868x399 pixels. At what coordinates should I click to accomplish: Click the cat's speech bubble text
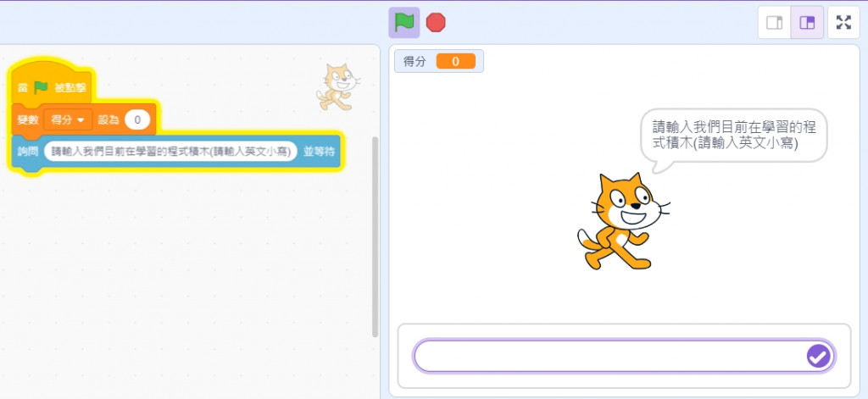tap(733, 135)
